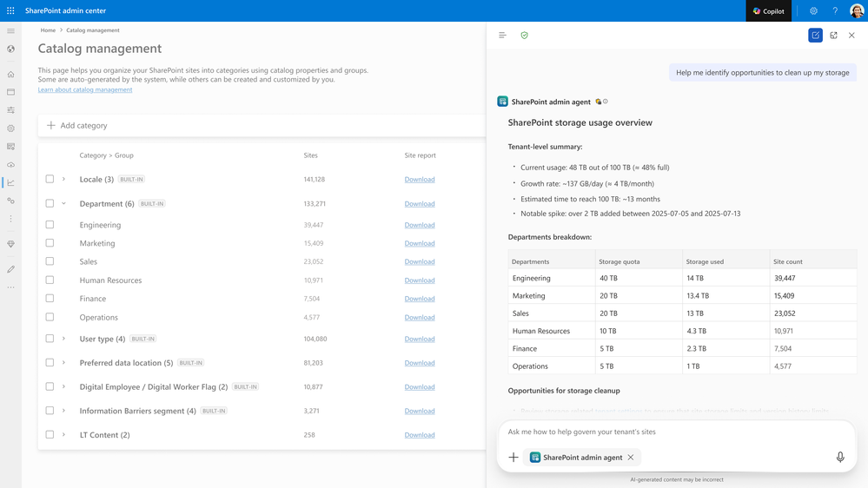Expand the Locale (3) category
The image size is (868, 488).
click(x=63, y=179)
